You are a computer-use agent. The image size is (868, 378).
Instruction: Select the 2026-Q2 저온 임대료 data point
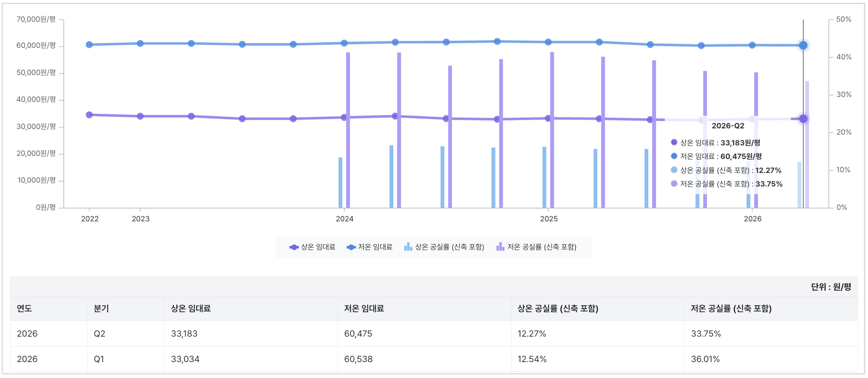pos(803,45)
